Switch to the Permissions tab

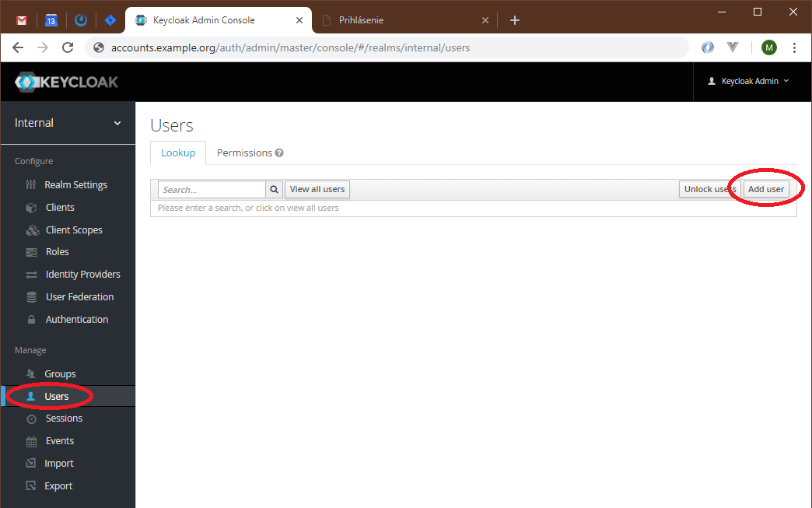(x=244, y=152)
